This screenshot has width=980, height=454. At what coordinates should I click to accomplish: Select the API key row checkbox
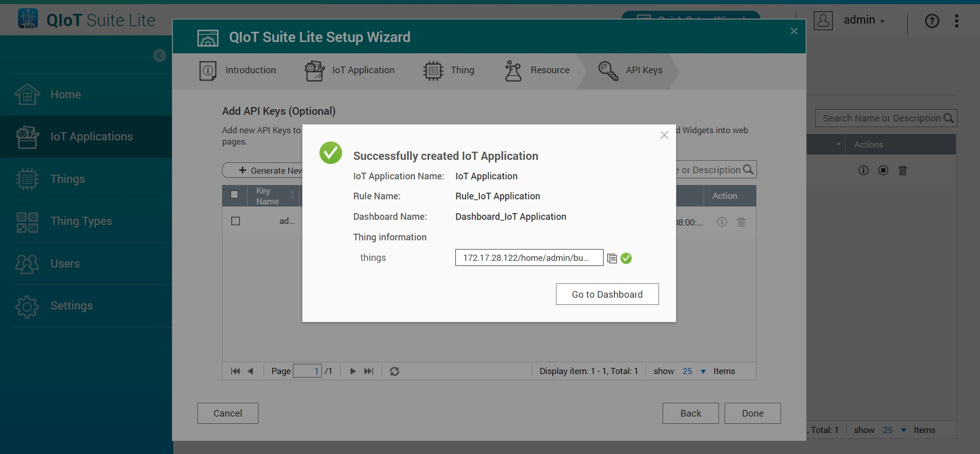235,221
